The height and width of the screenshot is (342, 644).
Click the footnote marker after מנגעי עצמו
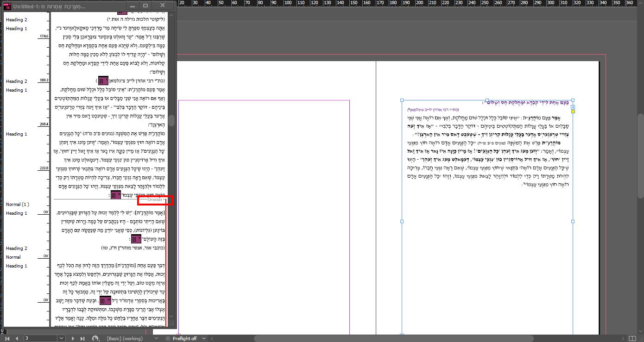coord(115,195)
